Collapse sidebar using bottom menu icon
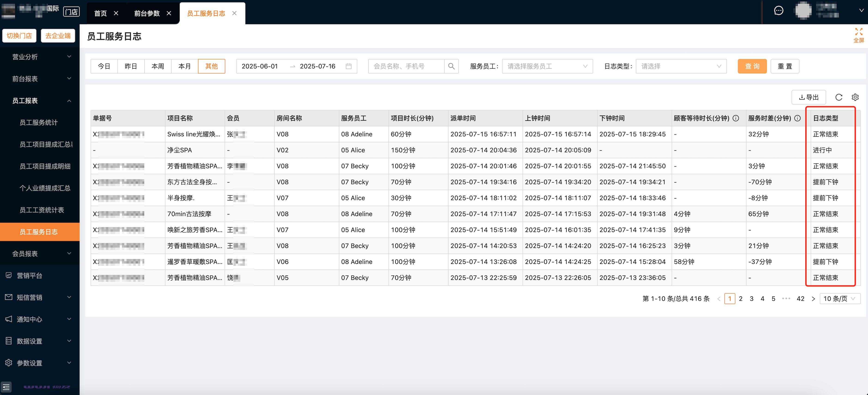The height and width of the screenshot is (395, 868). click(6, 386)
